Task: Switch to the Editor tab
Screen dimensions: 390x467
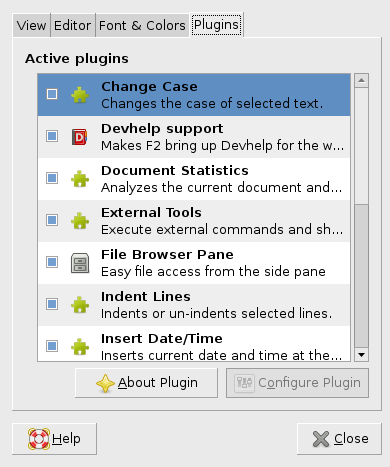Action: point(73,25)
